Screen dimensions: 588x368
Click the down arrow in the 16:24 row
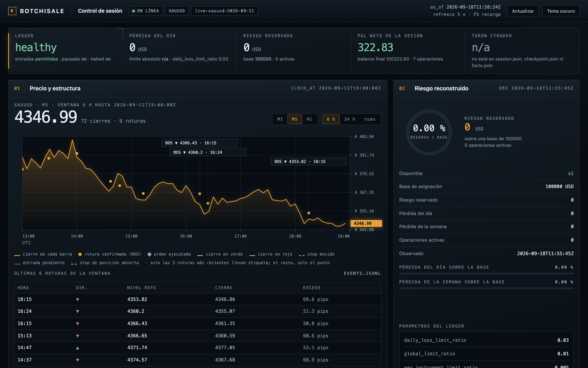[x=78, y=311]
